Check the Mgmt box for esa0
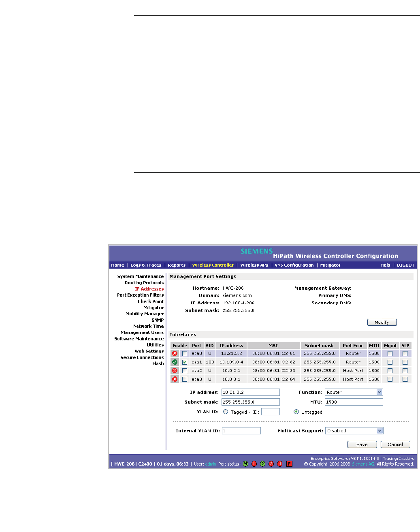The height and width of the screenshot is (532, 420). pos(390,354)
